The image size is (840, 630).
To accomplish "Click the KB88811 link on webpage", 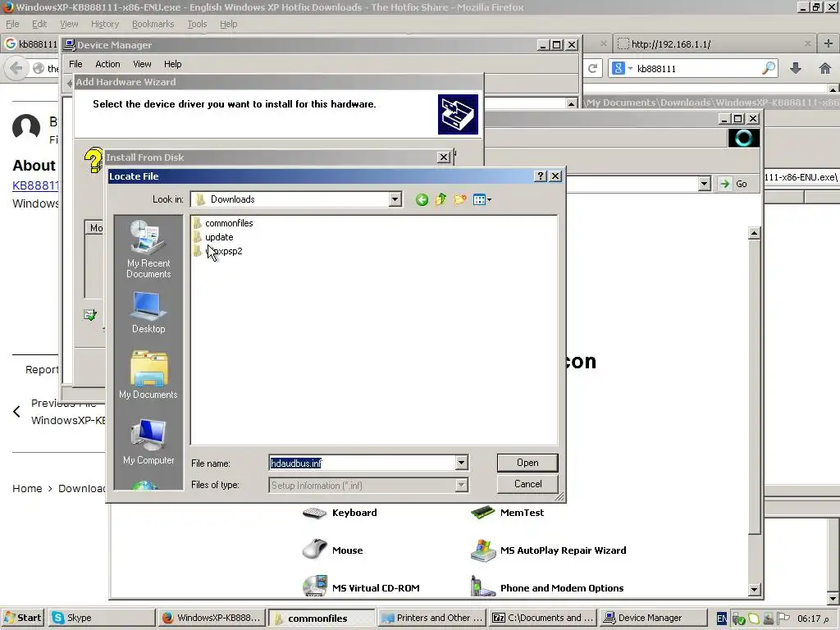I will coord(35,185).
